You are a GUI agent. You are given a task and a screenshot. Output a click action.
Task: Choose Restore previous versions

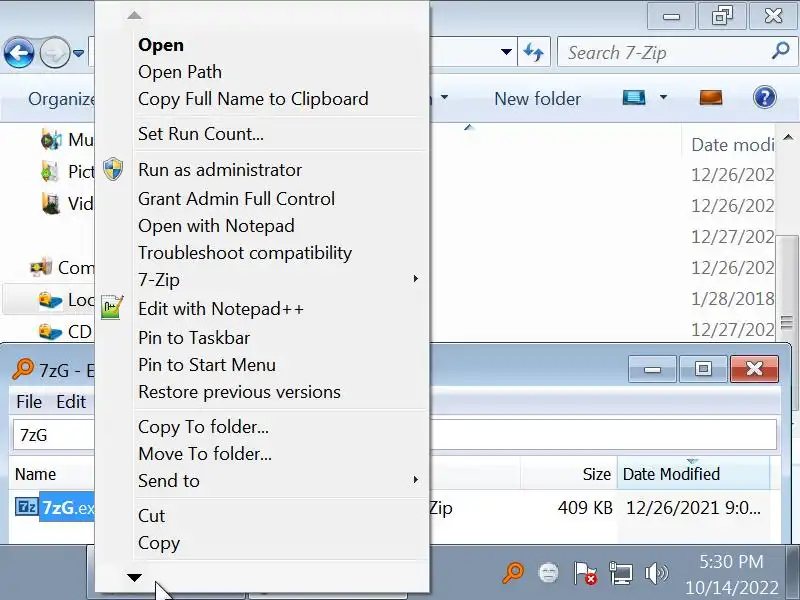pos(239,392)
